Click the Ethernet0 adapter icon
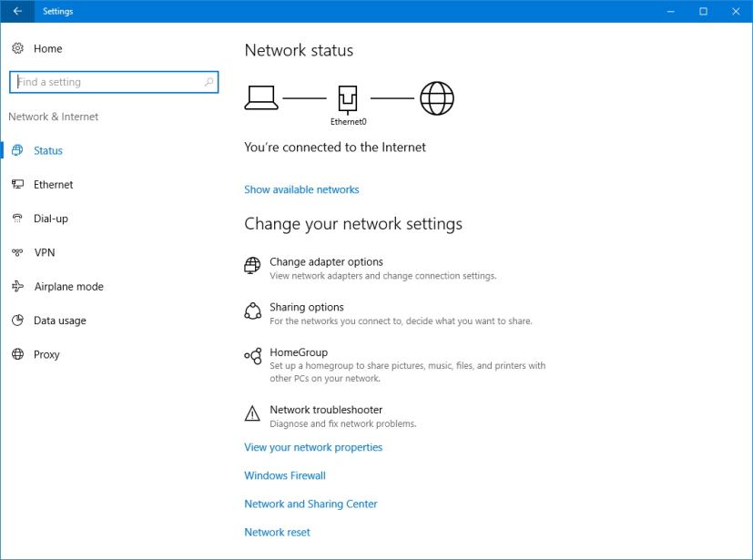Viewport: 753px width, 560px height. 348,99
